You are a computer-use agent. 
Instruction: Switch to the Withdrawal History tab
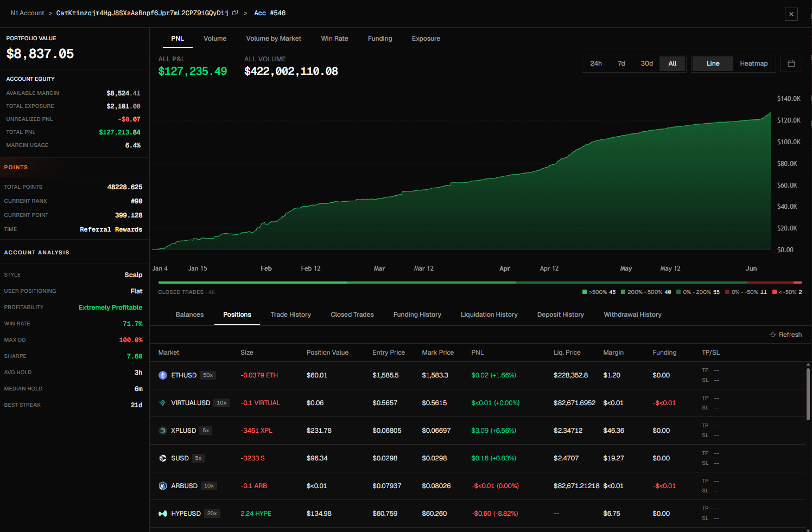click(632, 315)
